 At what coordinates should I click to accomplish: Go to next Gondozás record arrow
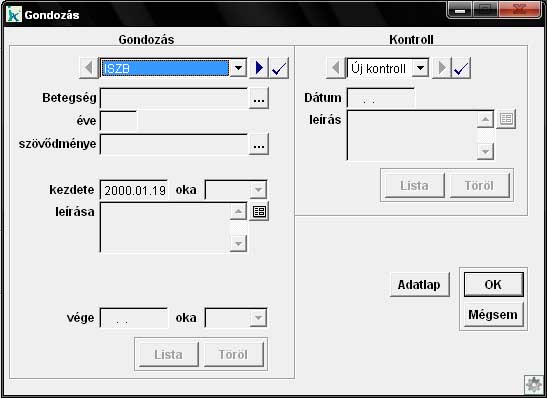coord(259,68)
